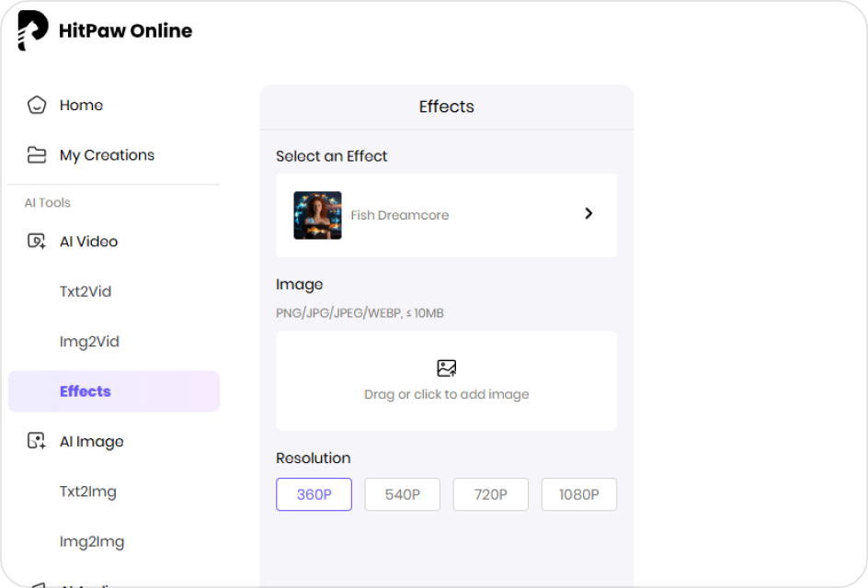Open the Txt2Img tool
Image resolution: width=868 pixels, height=588 pixels.
[88, 492]
